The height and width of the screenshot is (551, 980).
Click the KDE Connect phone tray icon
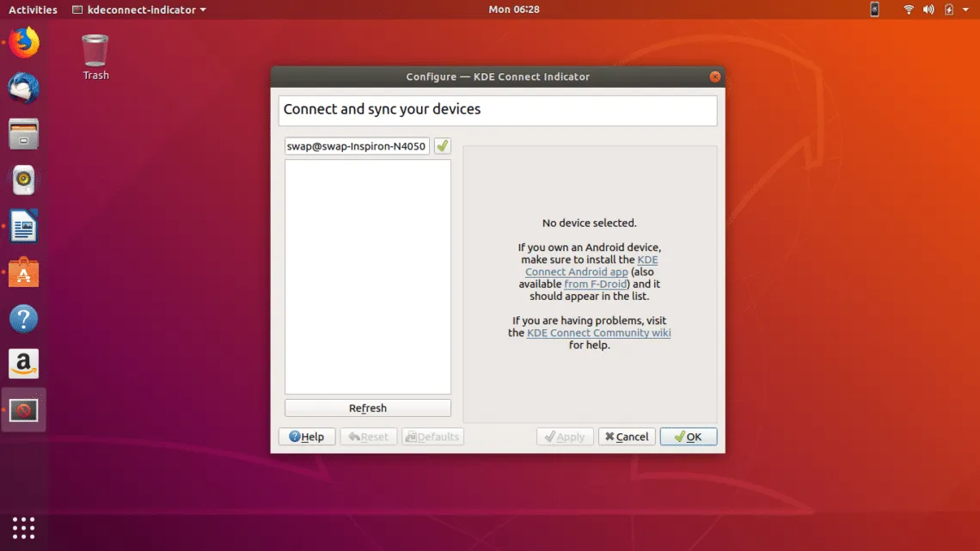(x=874, y=9)
